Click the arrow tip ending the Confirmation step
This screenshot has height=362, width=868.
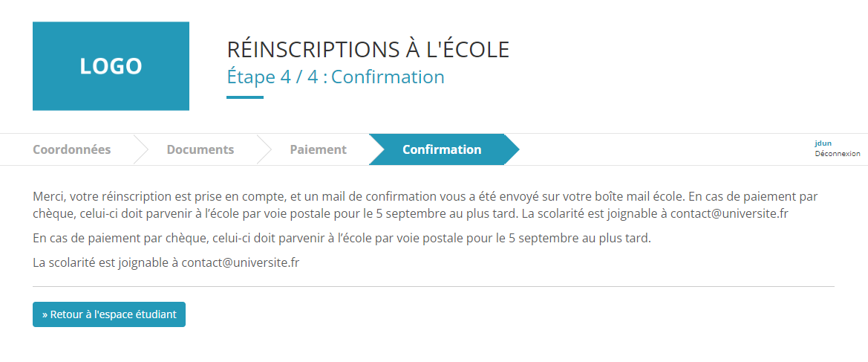click(512, 149)
